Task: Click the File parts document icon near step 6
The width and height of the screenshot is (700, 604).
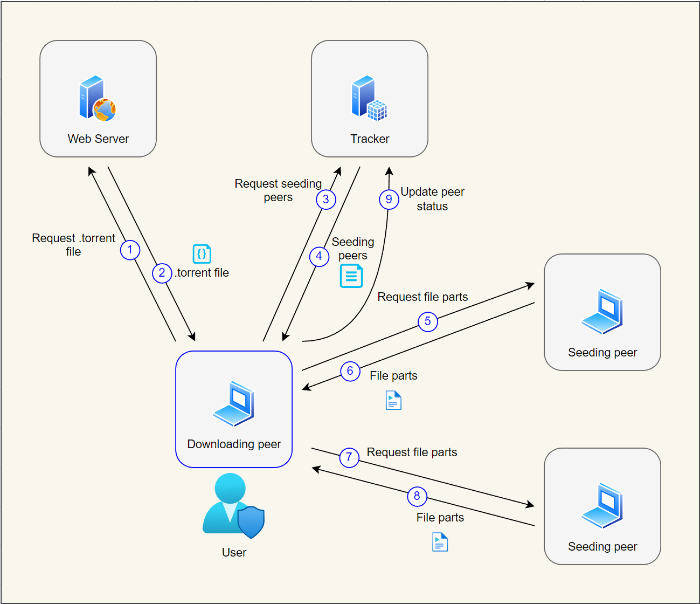Action: (393, 400)
